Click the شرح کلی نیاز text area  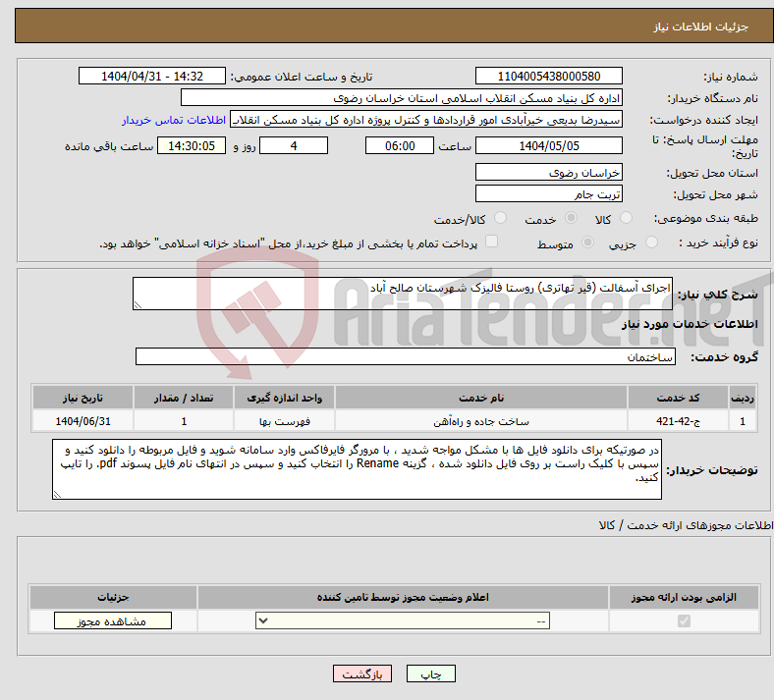coord(404,294)
